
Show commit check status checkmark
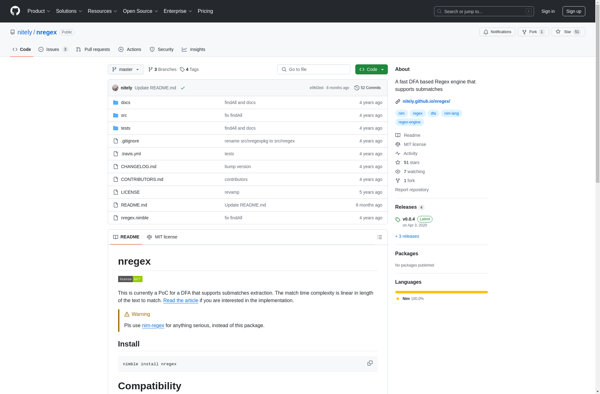point(183,88)
